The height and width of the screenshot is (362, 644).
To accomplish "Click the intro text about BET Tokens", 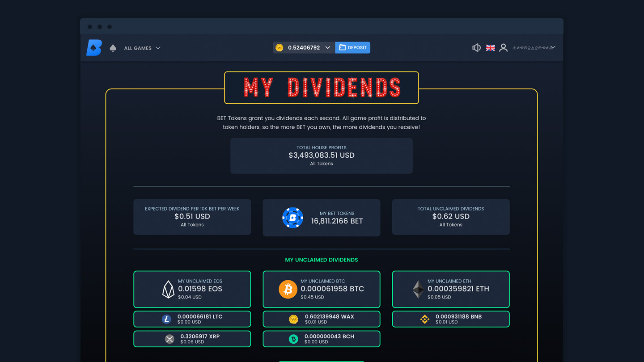I will 322,122.
